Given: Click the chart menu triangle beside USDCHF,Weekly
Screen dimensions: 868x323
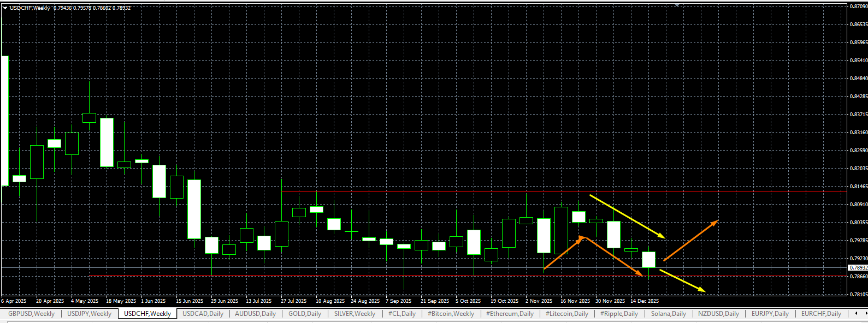Looking at the screenshot, I should point(5,8).
